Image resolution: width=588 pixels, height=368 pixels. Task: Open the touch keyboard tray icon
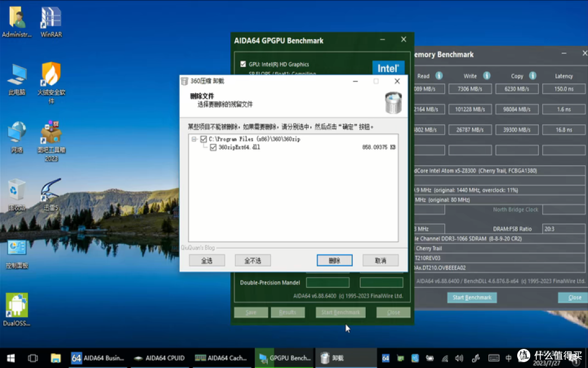494,358
